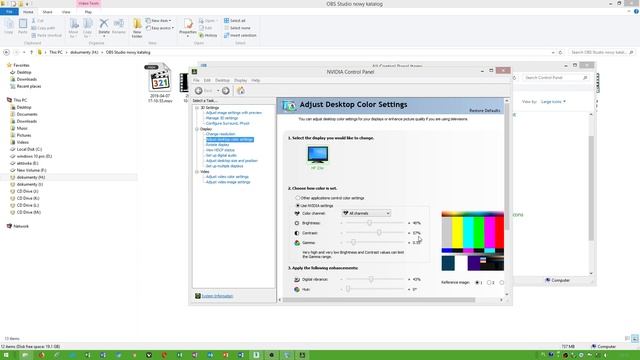Click the NVIDIA forward arrow button
The height and width of the screenshot is (360, 640).
(x=226, y=91)
